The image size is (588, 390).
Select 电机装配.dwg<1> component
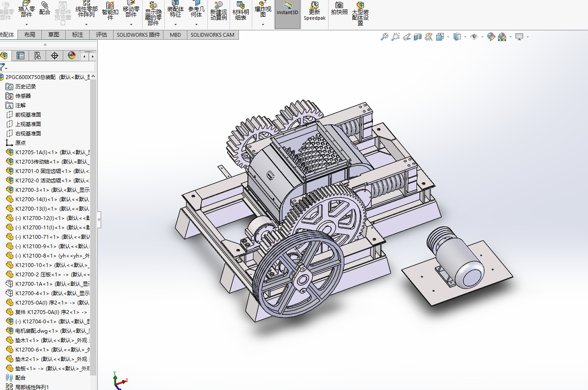pyautogui.click(x=48, y=331)
